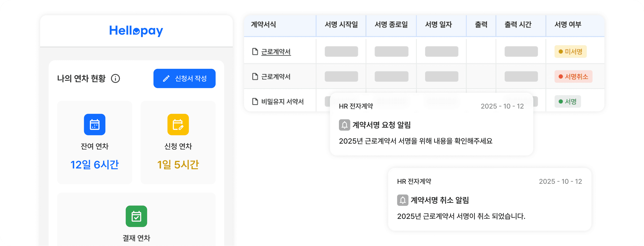Select the 1일 5시간 requested leave value
This screenshot has height=246, width=644.
178,165
